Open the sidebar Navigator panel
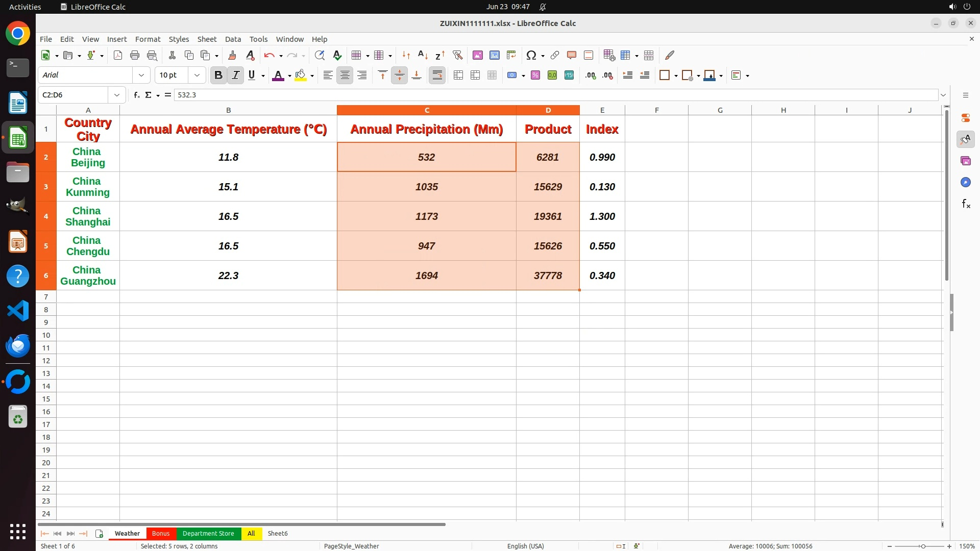This screenshot has height=551, width=980. 965,183
